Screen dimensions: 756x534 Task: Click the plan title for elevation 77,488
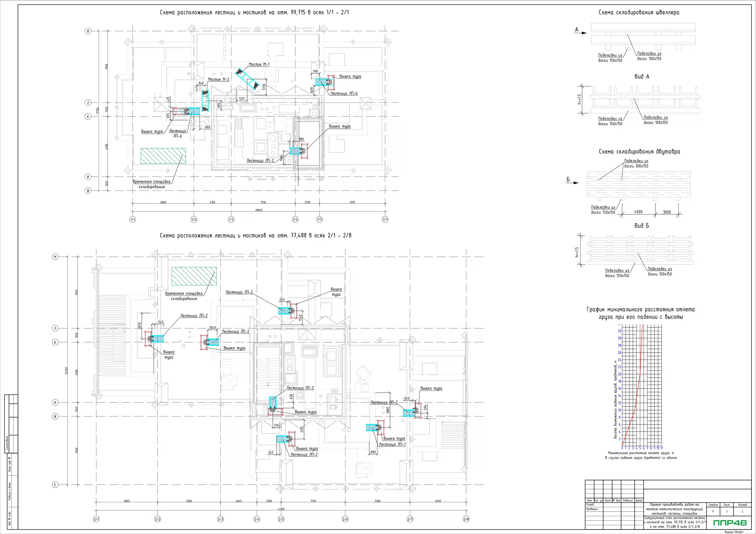coord(256,235)
